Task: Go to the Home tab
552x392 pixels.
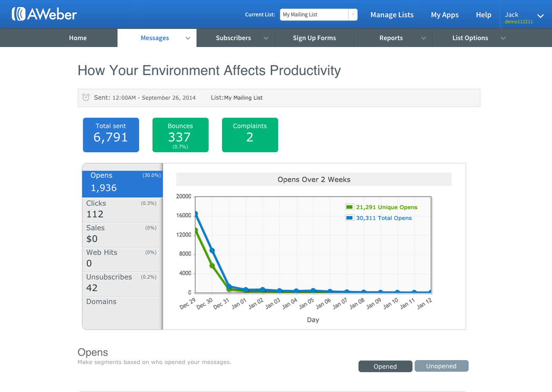Action: tap(78, 38)
